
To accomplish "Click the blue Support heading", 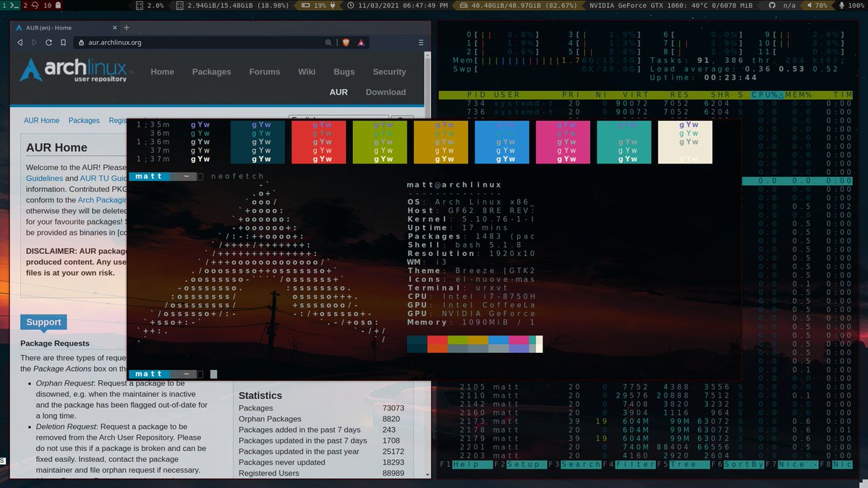I will click(43, 322).
